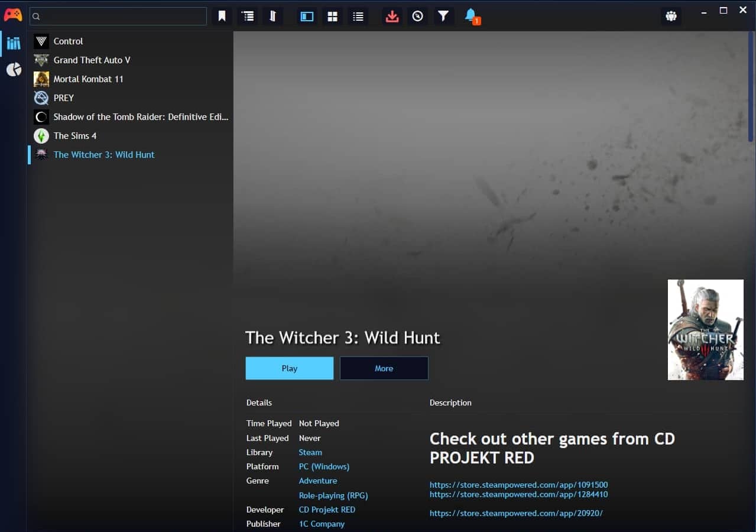Click the Role-playing (RPG) genre link
The image size is (756, 532).
pyautogui.click(x=333, y=495)
